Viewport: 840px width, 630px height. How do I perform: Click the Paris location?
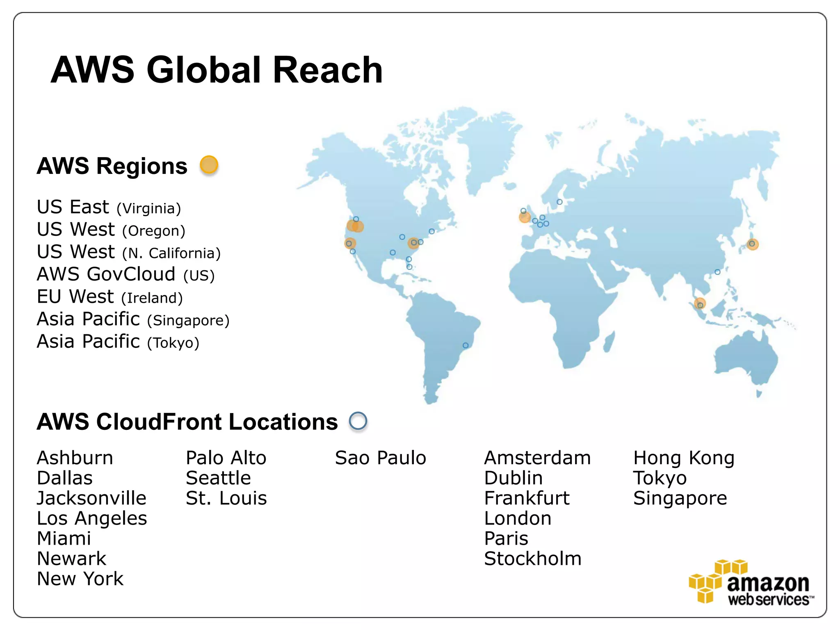coord(506,538)
